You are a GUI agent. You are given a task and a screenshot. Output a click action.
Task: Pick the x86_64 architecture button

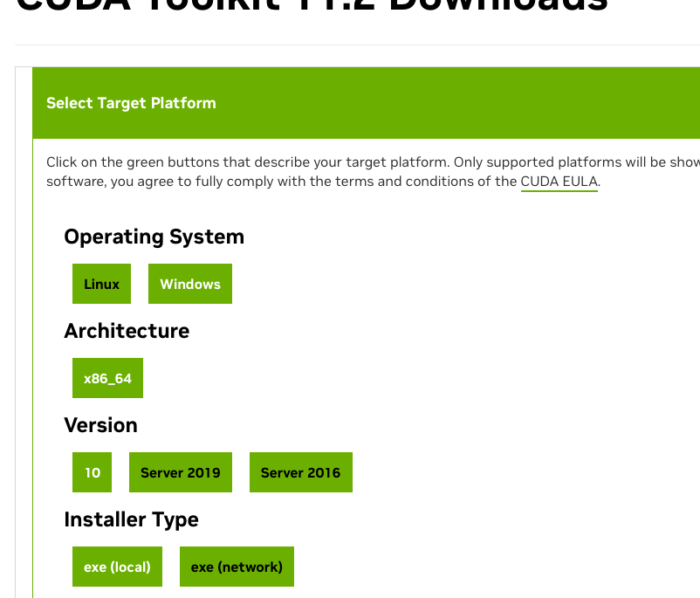[x=107, y=378]
